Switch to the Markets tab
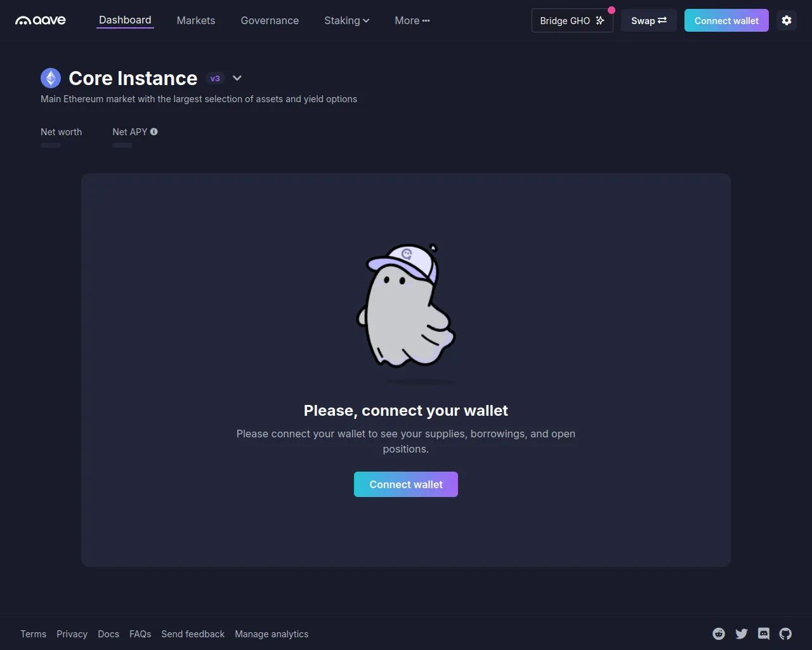 (196, 20)
